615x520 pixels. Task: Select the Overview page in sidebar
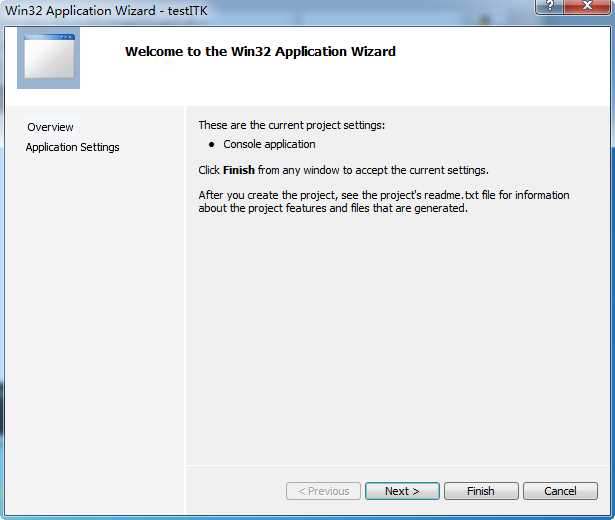pos(50,127)
